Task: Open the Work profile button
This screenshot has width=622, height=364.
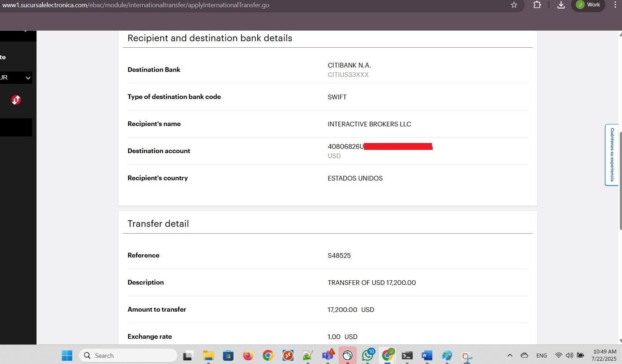Action: tap(588, 5)
